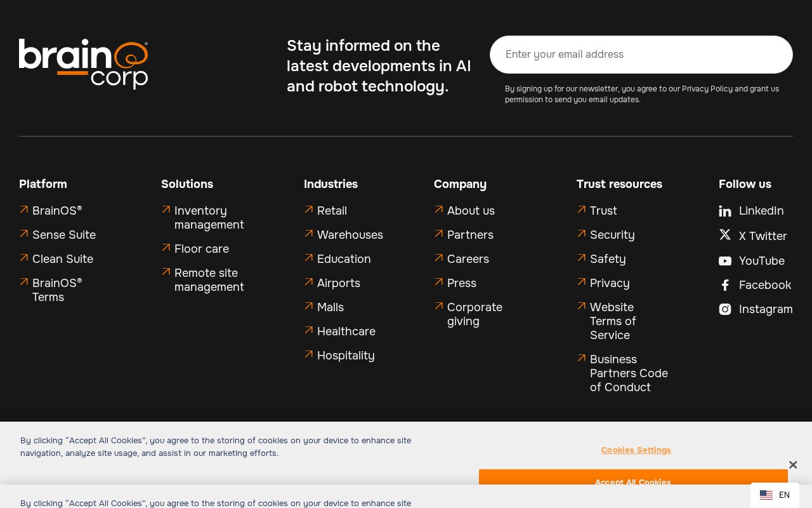
Task: Click the LinkedIn icon
Action: coord(725,211)
